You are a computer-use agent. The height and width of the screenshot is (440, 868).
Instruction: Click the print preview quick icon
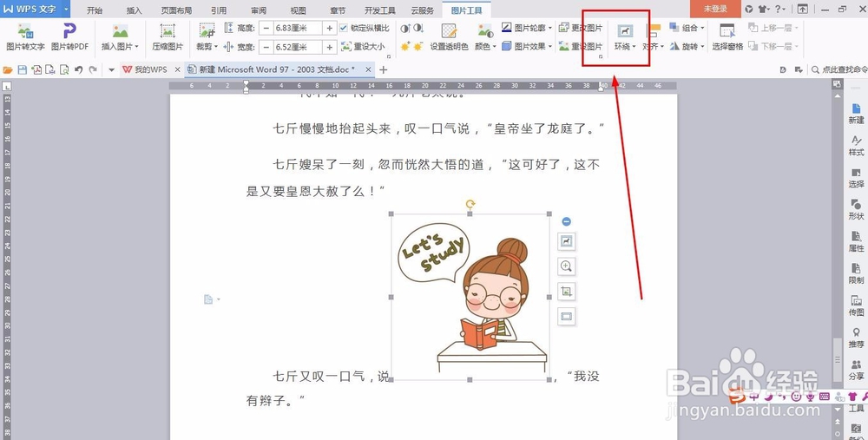(64, 69)
